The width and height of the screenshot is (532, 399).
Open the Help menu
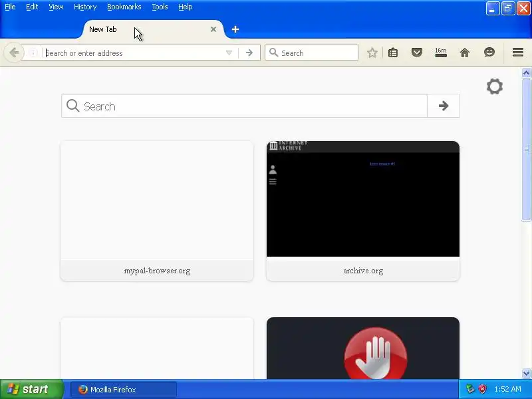[186, 7]
